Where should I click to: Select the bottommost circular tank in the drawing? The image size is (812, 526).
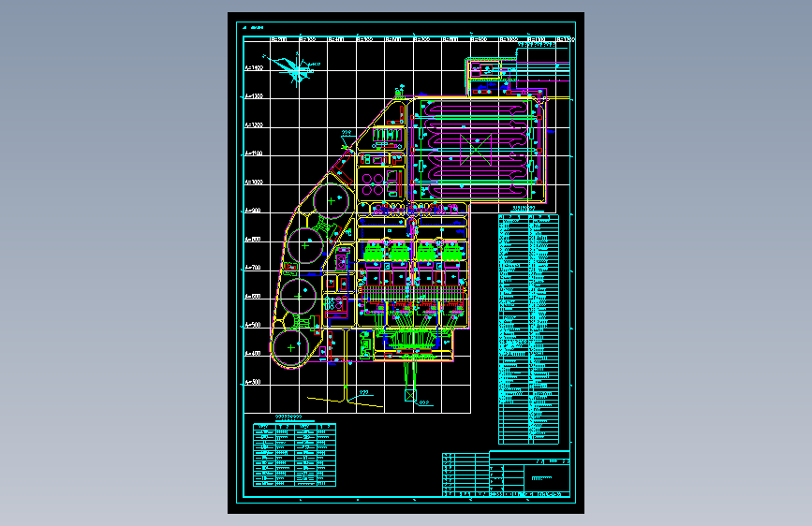[290, 348]
